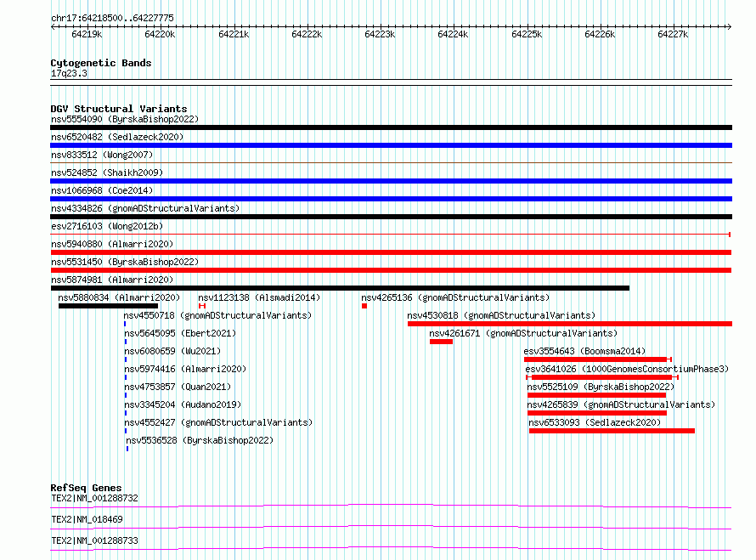This screenshot has width=756, height=560.
Task: Select the nsv4261671 short red bar
Action: coord(441,342)
